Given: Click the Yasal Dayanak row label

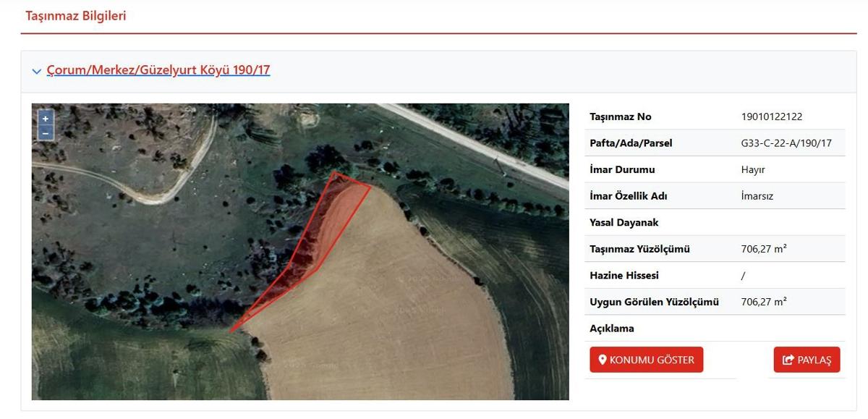Looking at the screenshot, I should point(624,223).
